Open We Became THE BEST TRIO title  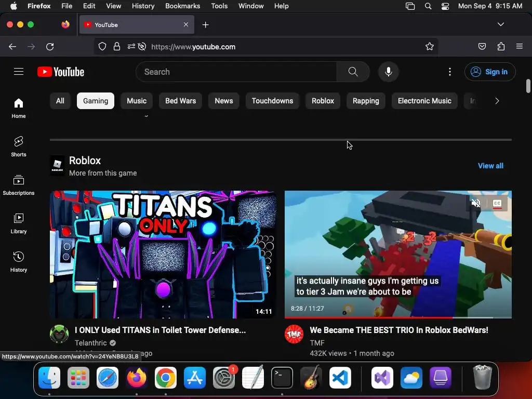click(x=399, y=330)
